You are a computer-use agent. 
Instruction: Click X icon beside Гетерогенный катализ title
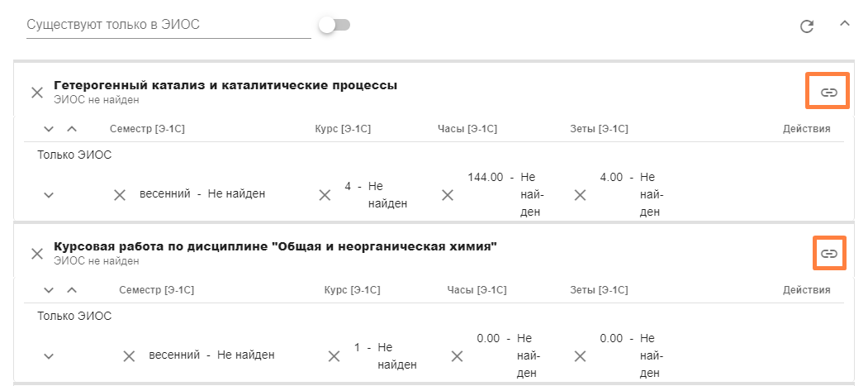(x=37, y=92)
